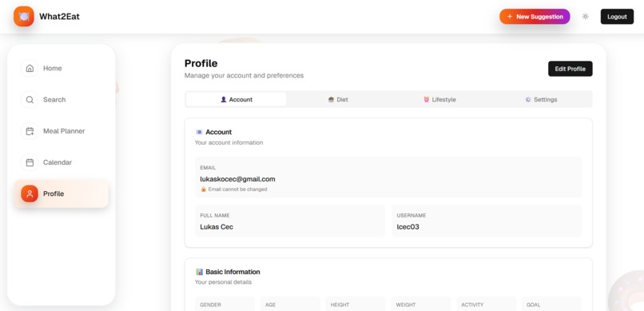
Task: Click the gear icon on Settings tab
Action: pos(528,99)
